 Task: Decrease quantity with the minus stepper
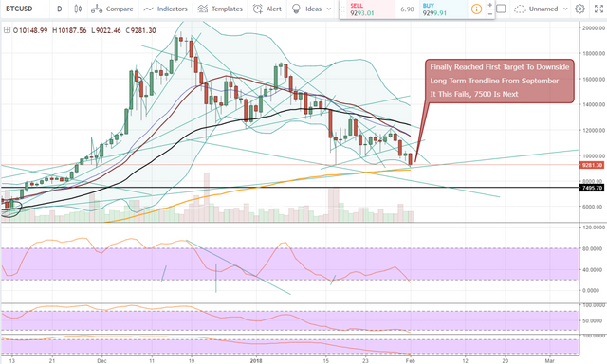pos(489,14)
